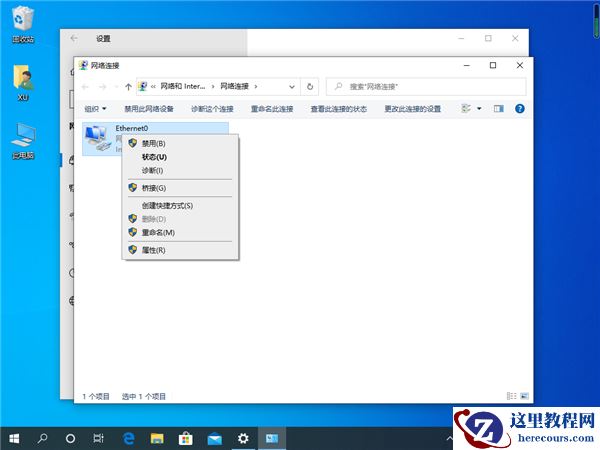Expand the view options dropdown arrow
This screenshot has height=450, width=600.
pos(479,109)
